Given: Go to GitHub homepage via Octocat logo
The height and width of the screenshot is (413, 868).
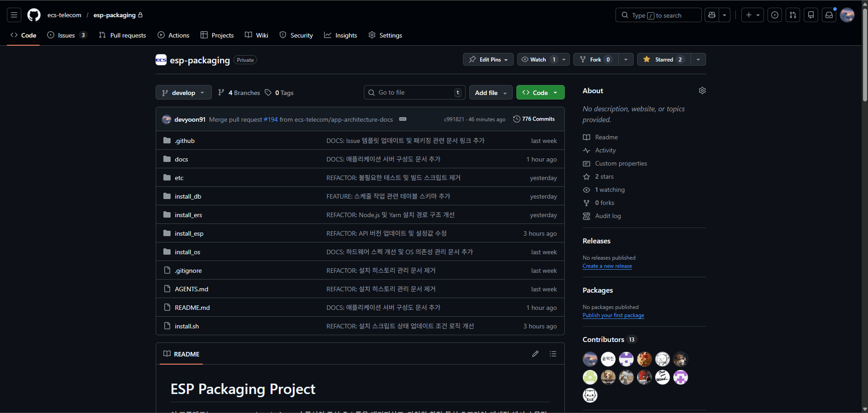Looking at the screenshot, I should (34, 15).
